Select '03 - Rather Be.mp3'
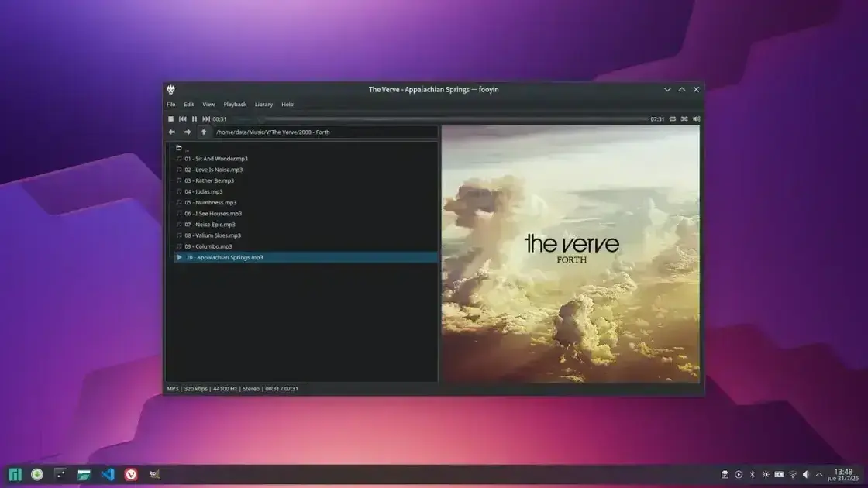Image resolution: width=868 pixels, height=488 pixels. (x=305, y=180)
